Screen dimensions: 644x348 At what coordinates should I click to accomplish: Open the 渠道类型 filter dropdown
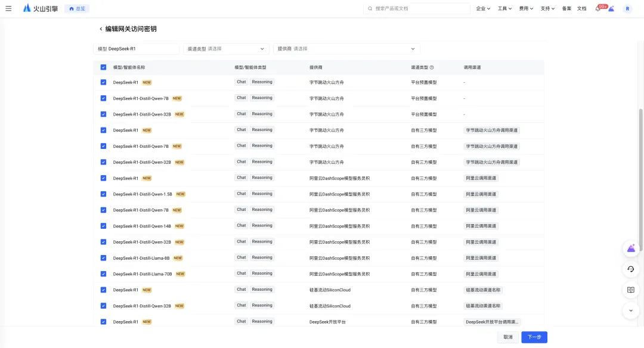pos(226,49)
